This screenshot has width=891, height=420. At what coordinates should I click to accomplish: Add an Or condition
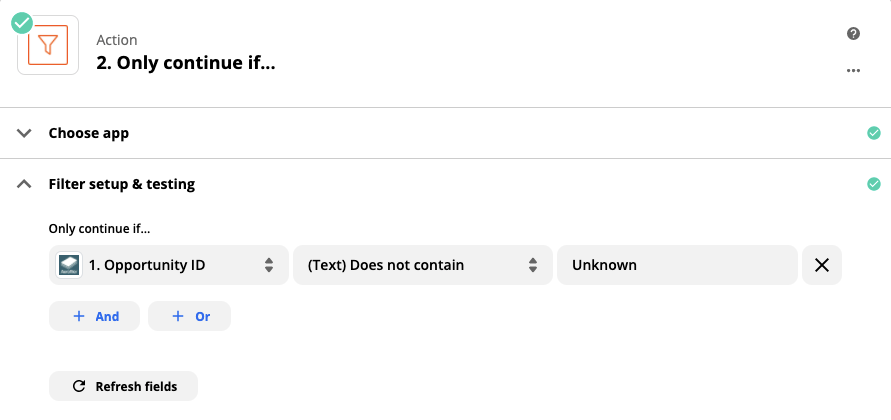(189, 316)
